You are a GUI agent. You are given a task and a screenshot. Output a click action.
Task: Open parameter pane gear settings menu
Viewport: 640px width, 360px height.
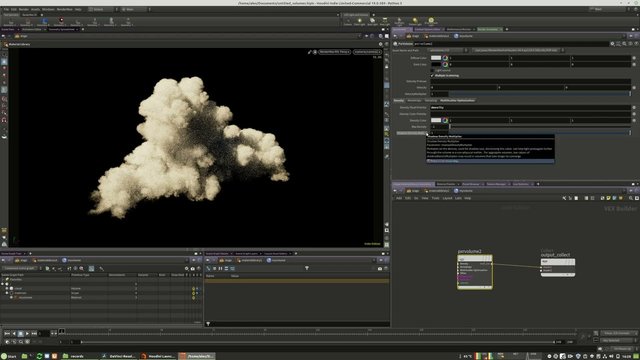point(612,44)
